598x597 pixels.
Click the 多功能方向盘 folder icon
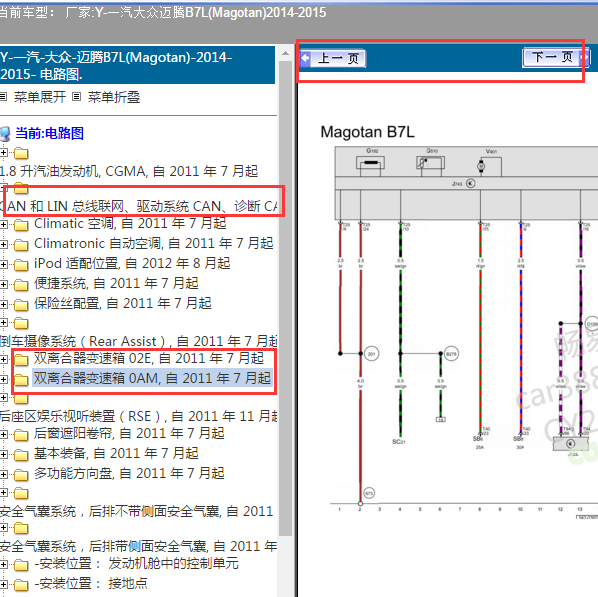click(x=21, y=475)
